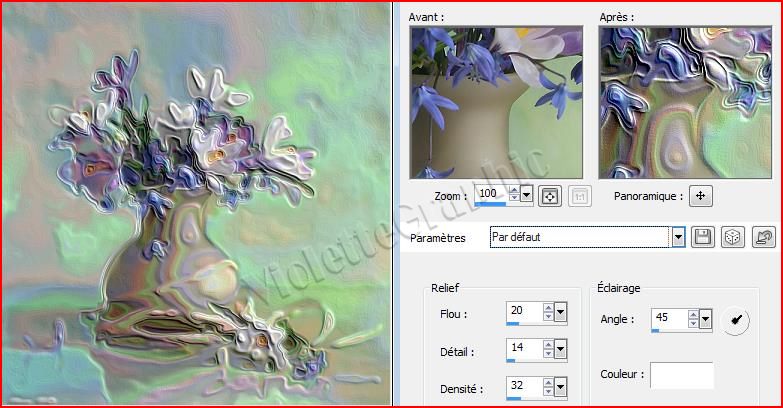Click the Couleur white color swatch
This screenshot has width=783, height=408.
682,375
